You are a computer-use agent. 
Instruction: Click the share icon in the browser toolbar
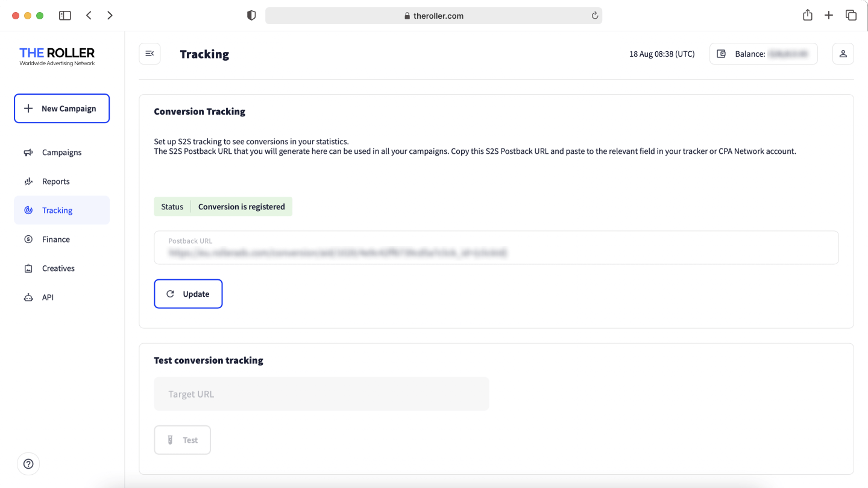pyautogui.click(x=807, y=14)
